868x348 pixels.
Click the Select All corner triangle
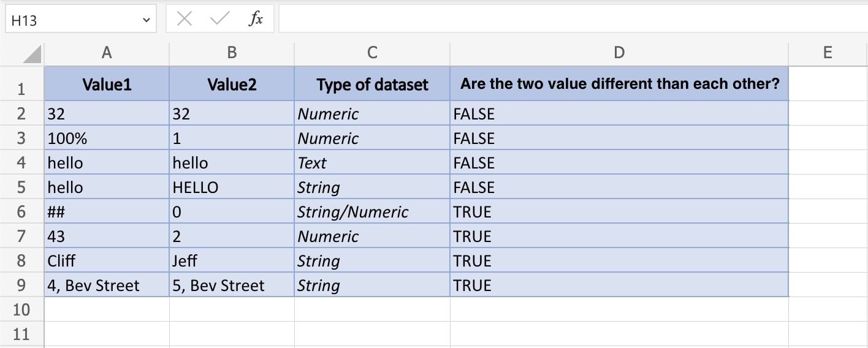[33, 54]
